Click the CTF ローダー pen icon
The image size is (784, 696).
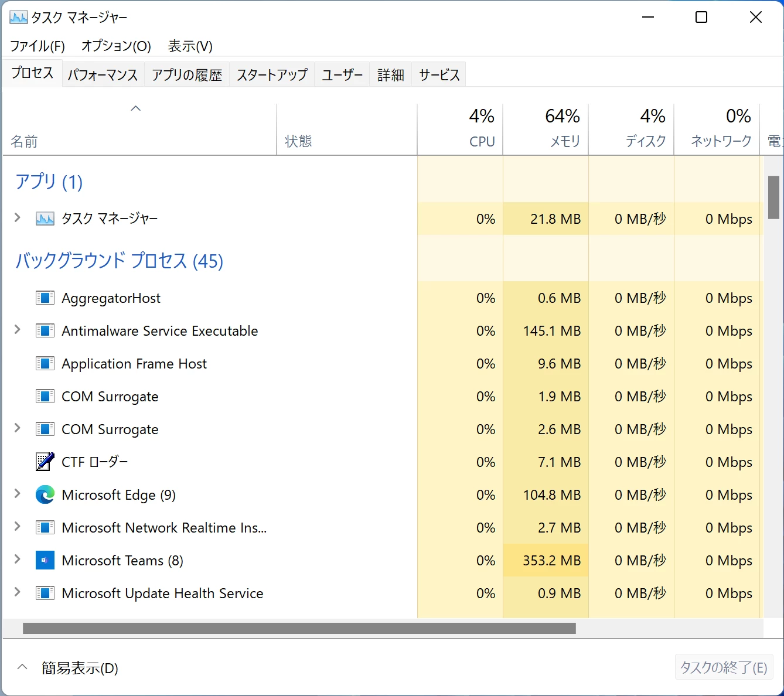(45, 462)
